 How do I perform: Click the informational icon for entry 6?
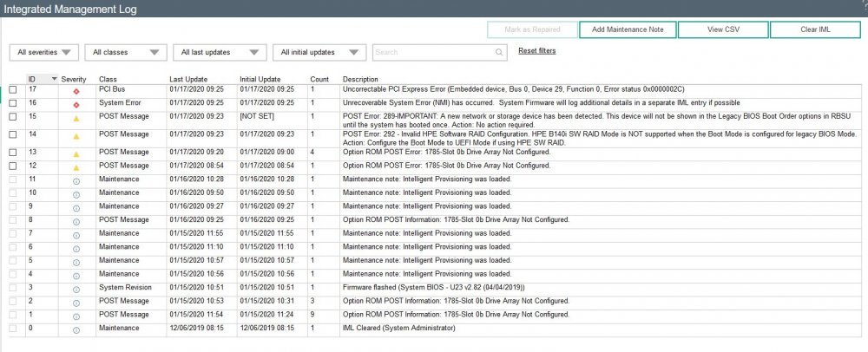point(76,248)
